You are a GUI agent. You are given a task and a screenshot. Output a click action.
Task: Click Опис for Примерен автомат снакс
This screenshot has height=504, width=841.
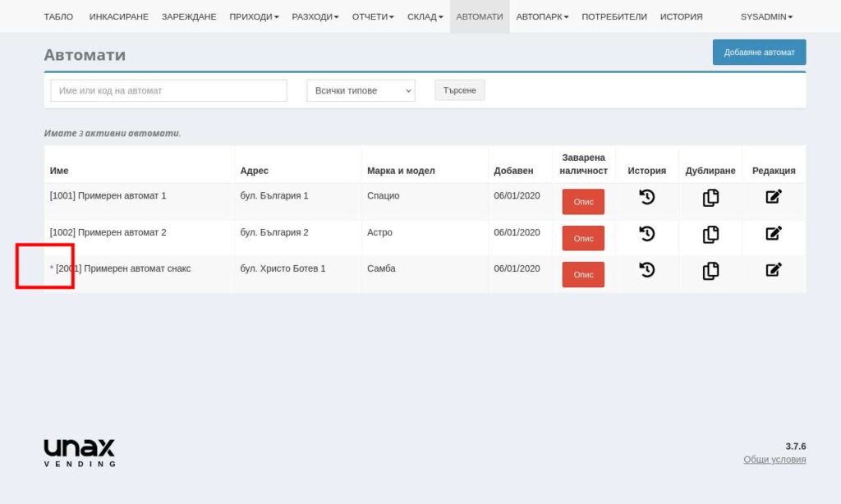click(583, 274)
